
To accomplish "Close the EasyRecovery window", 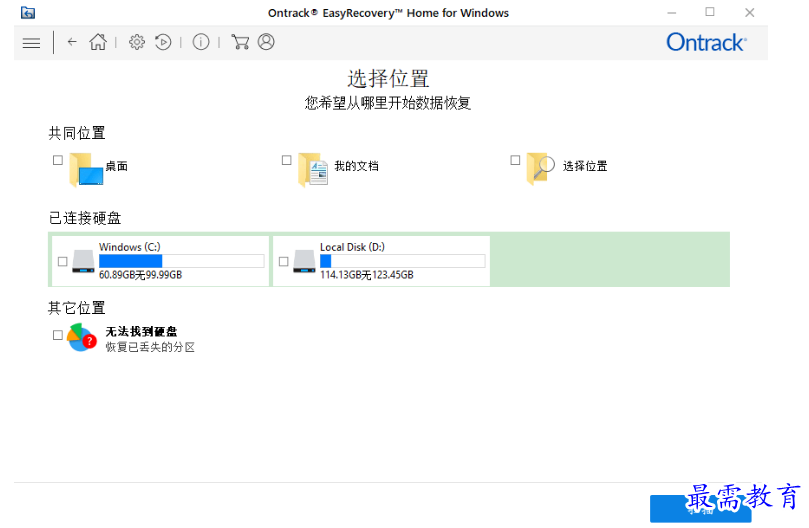I will tap(750, 12).
